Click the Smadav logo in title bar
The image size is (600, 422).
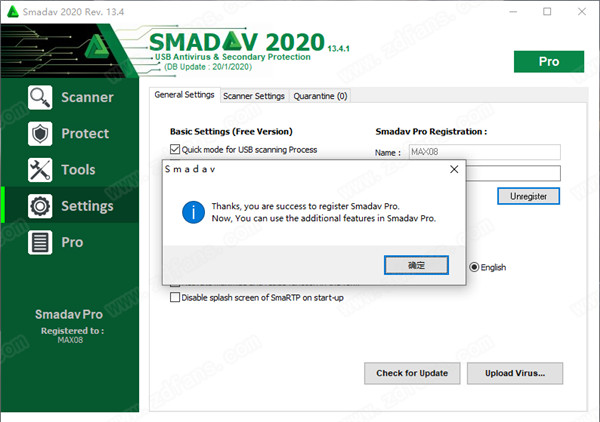pos(13,11)
